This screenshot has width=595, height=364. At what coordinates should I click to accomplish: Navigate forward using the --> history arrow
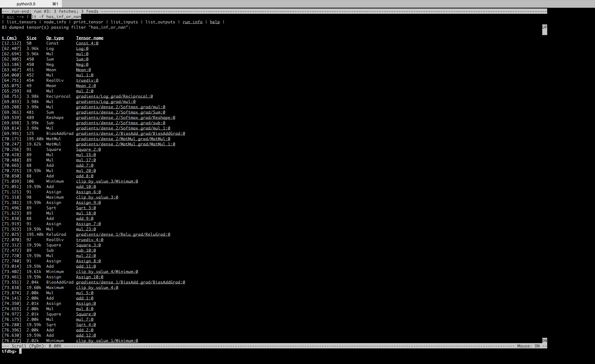point(20,17)
